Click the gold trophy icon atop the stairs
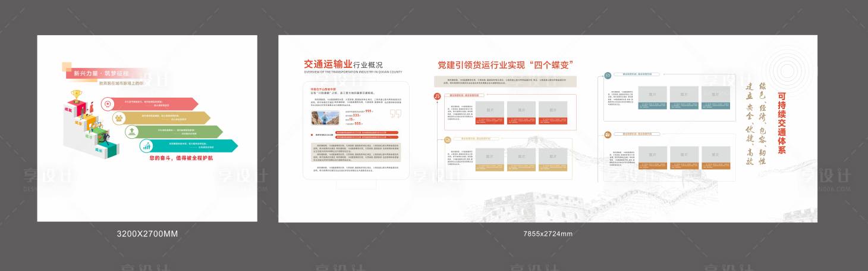 pos(76,95)
